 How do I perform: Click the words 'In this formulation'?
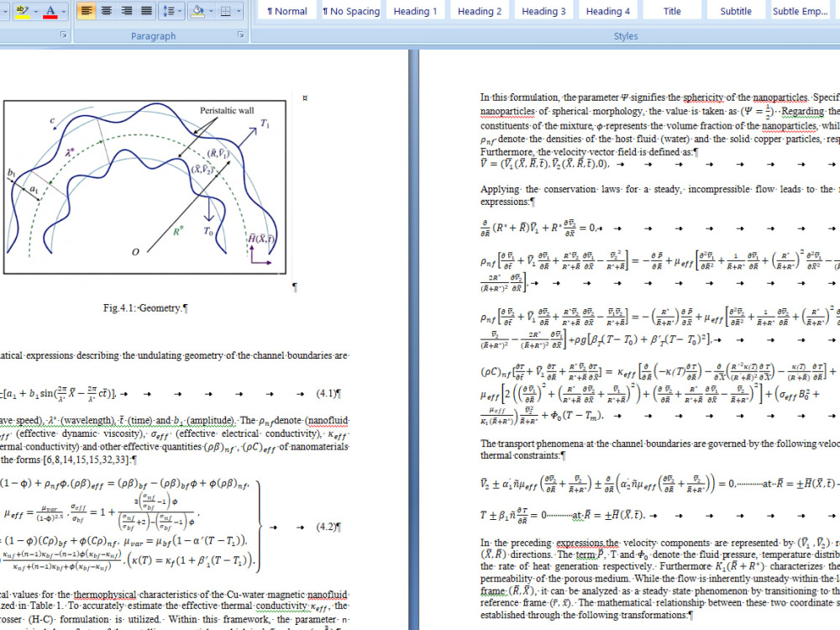520,97
